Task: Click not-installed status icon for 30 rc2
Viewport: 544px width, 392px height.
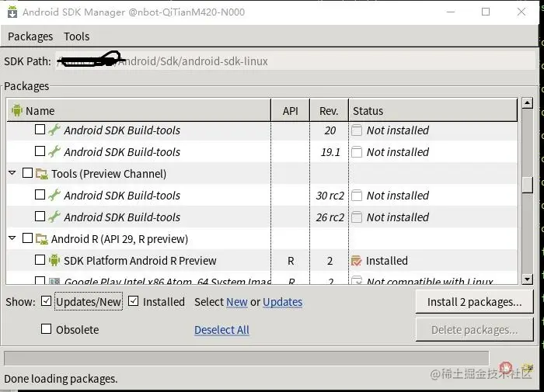Action: pyautogui.click(x=357, y=196)
